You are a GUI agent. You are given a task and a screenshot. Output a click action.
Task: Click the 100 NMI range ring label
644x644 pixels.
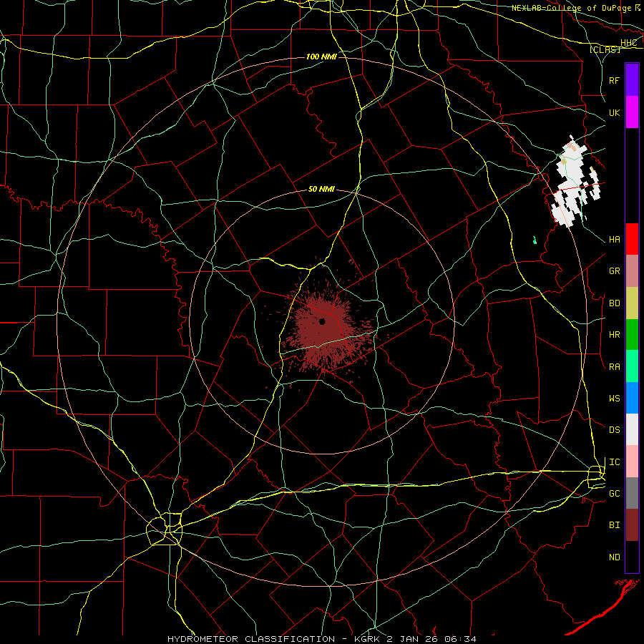tap(321, 57)
